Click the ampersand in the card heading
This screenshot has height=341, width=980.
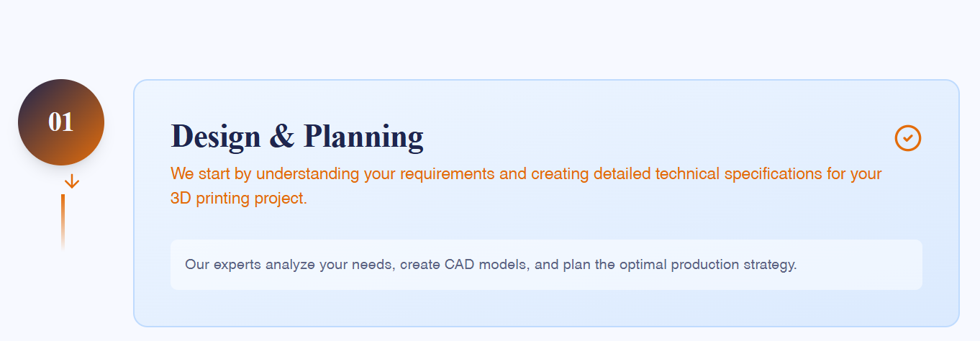point(282,136)
